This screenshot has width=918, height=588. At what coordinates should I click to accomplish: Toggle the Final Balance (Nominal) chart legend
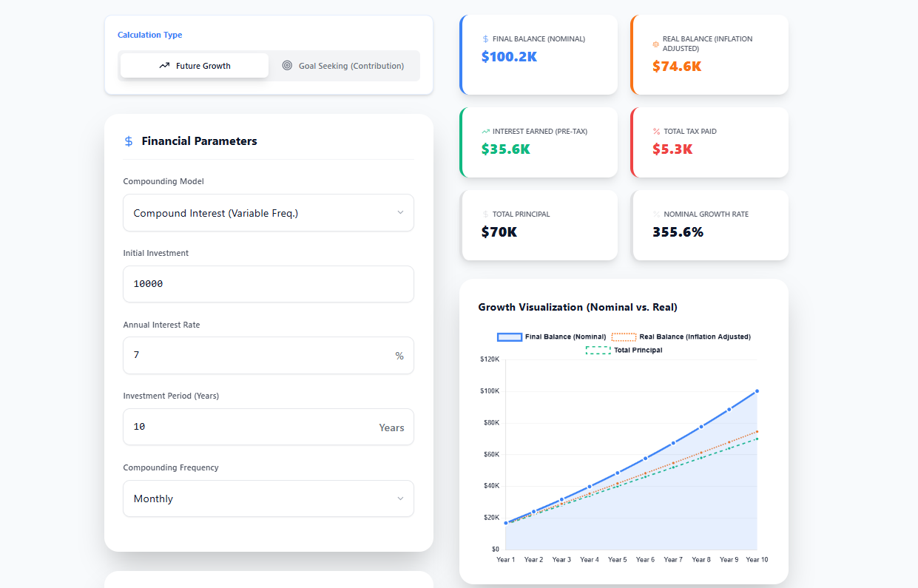click(x=554, y=337)
